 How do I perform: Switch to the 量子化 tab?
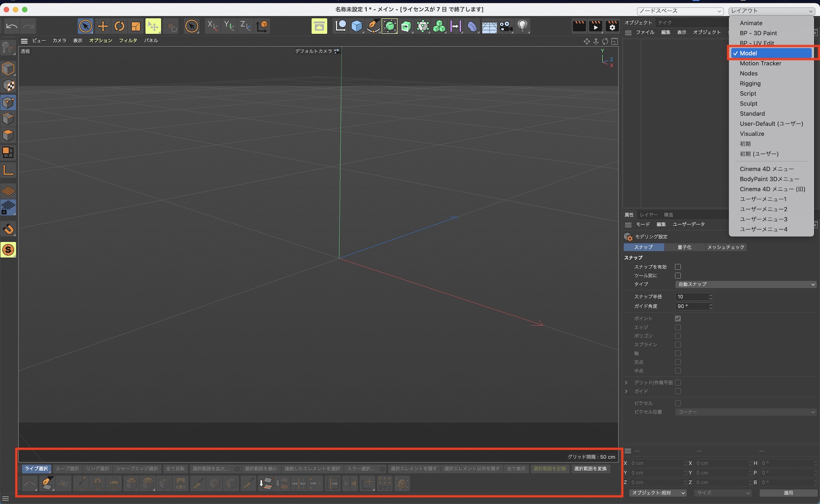[x=684, y=247]
